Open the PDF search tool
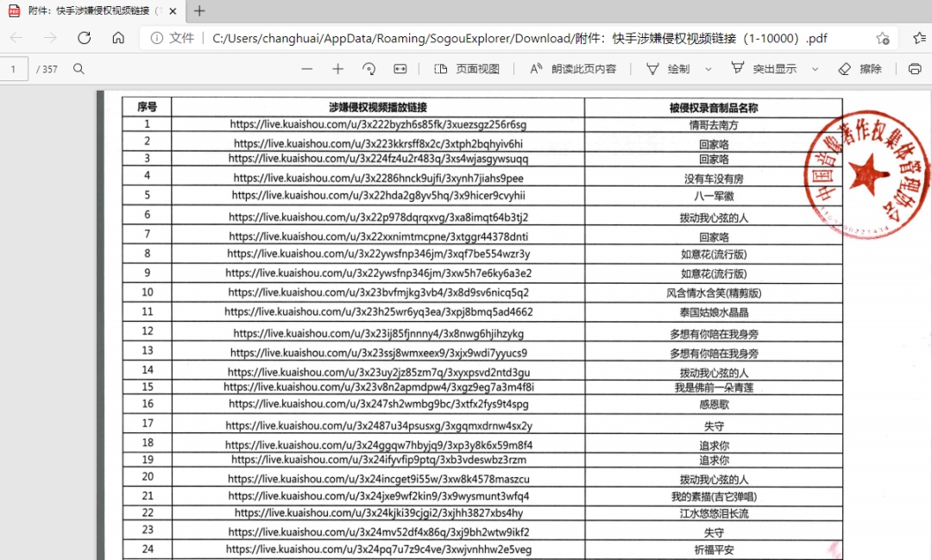The width and height of the screenshot is (932, 560). point(79,69)
